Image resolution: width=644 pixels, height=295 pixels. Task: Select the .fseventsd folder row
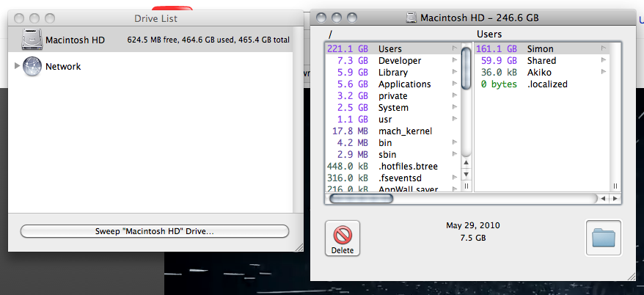[x=393, y=178]
